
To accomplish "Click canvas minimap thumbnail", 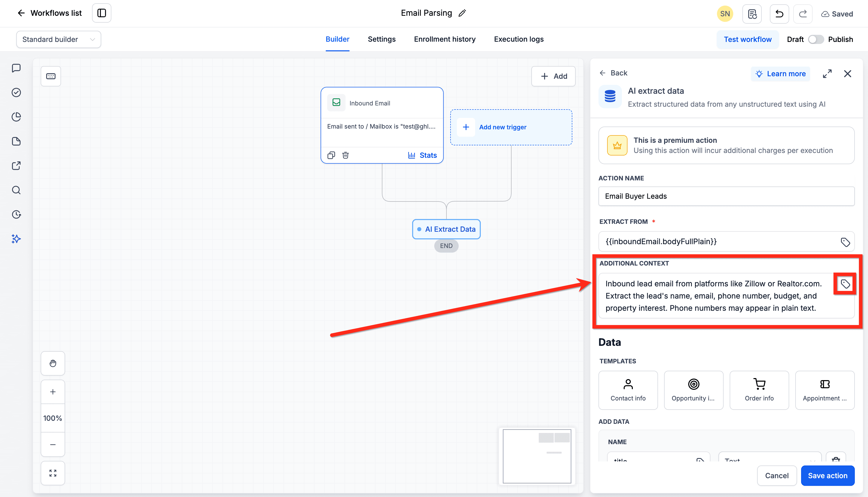I will [x=537, y=456].
